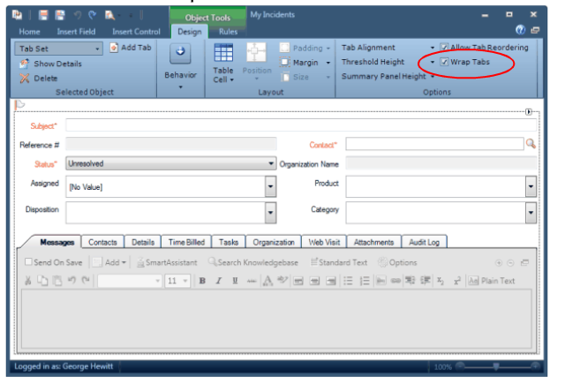The height and width of the screenshot is (392, 565).
Task: Open the Assigned No Value dropdown
Action: [x=270, y=186]
